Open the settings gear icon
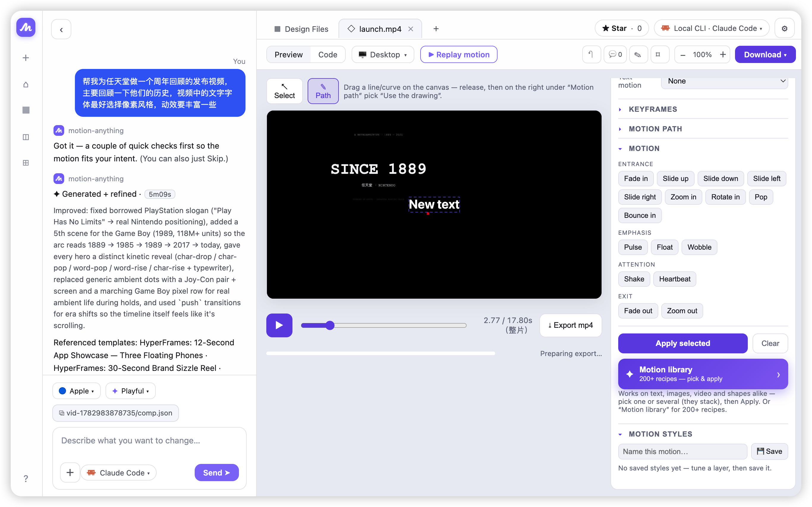Screen dimensions: 812x507 point(784,29)
